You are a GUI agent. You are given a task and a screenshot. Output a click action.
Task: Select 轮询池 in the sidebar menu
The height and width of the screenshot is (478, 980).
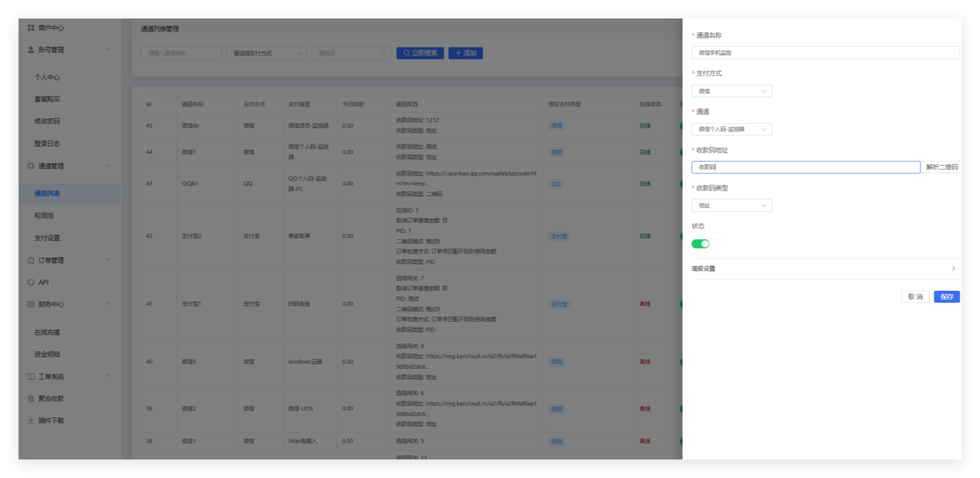[x=44, y=216]
